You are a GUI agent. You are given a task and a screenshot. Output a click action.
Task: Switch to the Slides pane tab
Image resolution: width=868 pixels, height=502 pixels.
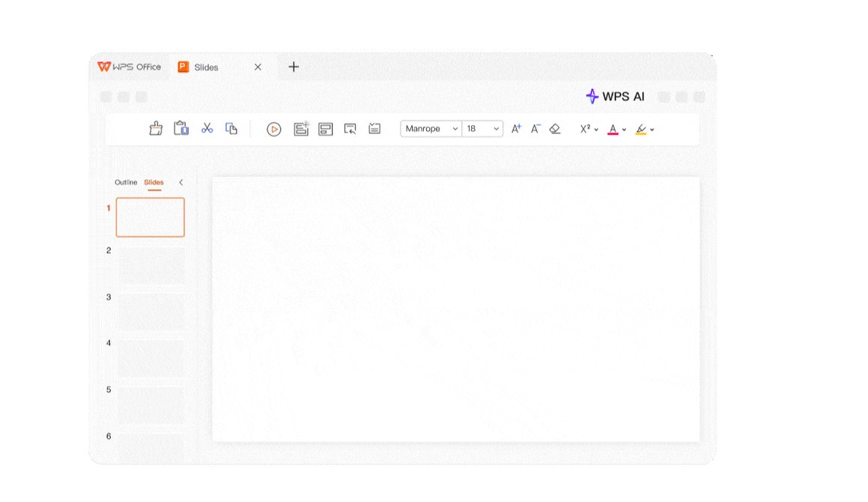tap(154, 182)
